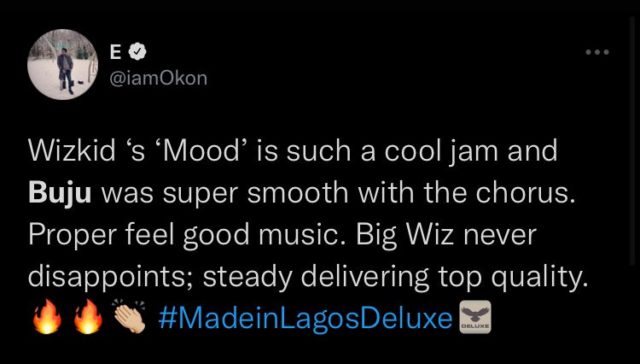Screen dimensions: 640x364
Task: Open the iamOkon profile picture
Action: [x=63, y=64]
